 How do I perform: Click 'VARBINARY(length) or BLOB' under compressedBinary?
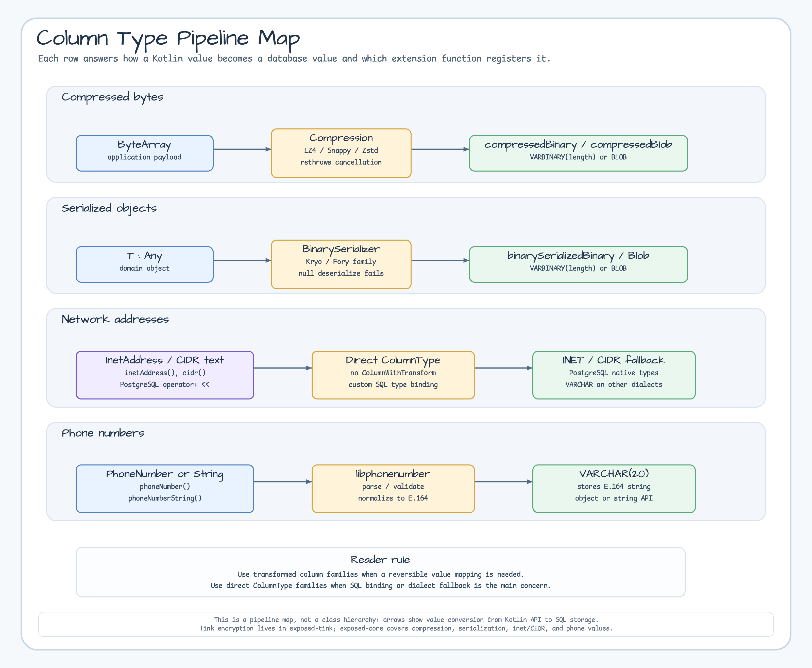(x=578, y=157)
